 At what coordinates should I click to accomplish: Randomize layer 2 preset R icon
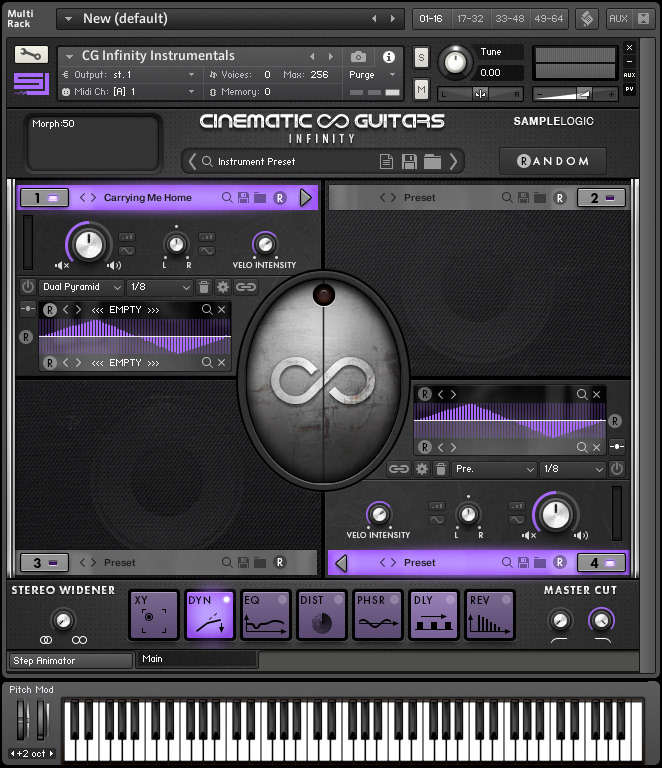(560, 198)
